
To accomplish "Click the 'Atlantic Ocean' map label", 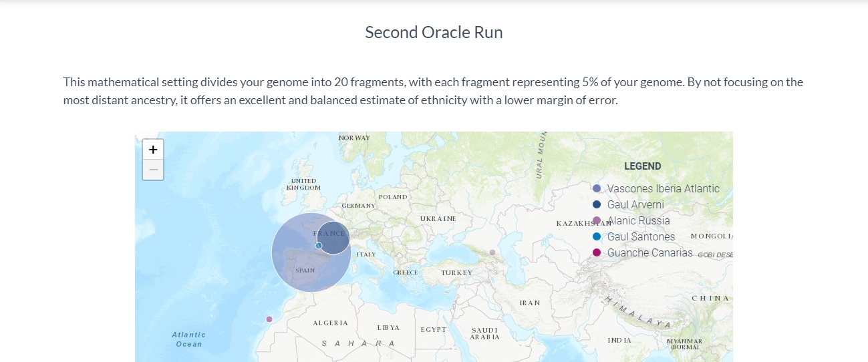I will [x=189, y=339].
